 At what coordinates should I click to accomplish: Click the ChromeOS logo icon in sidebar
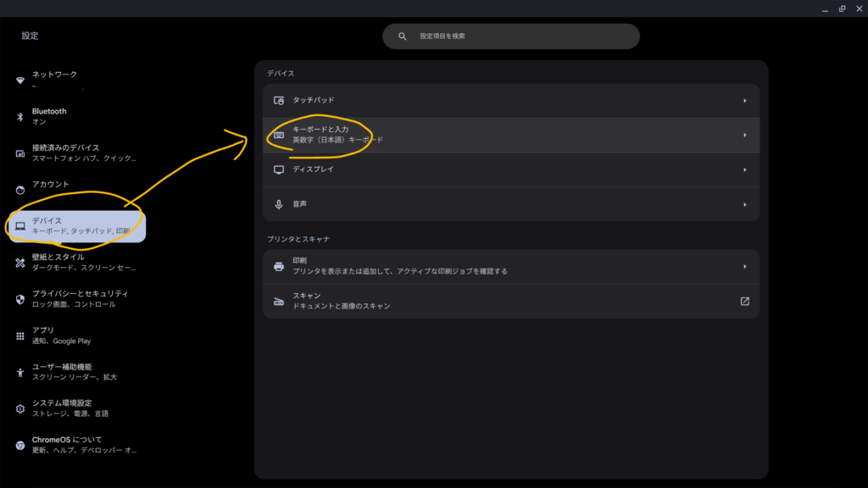[20, 445]
